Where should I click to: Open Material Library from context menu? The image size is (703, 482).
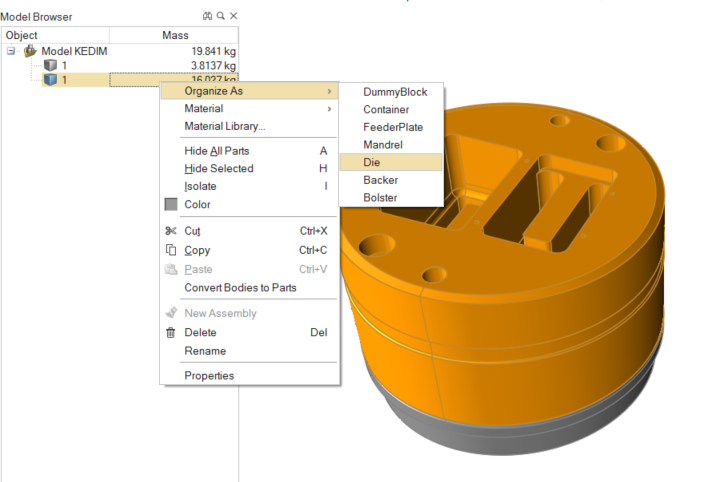224,127
